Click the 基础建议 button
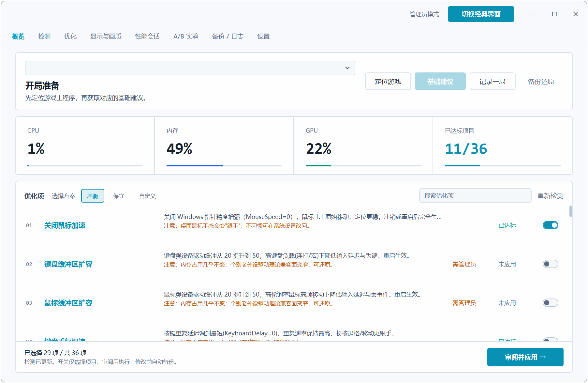This screenshot has width=588, height=383. (440, 81)
